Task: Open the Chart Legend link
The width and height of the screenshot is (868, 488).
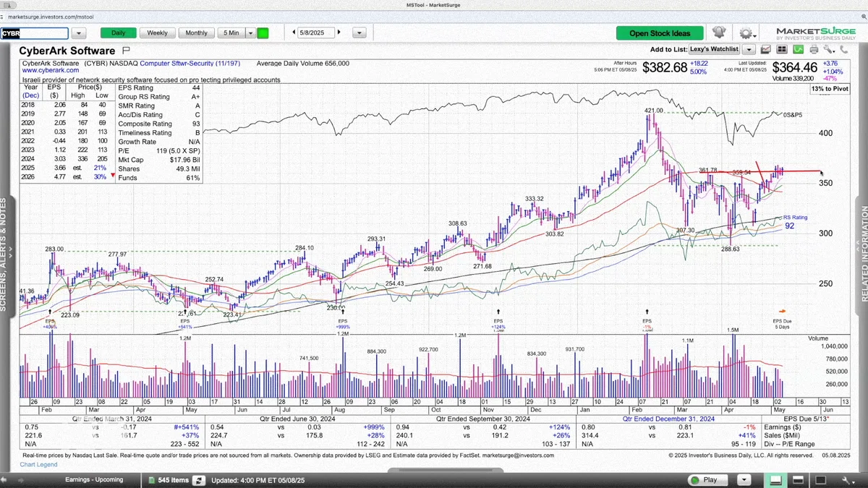Action: coord(39,464)
